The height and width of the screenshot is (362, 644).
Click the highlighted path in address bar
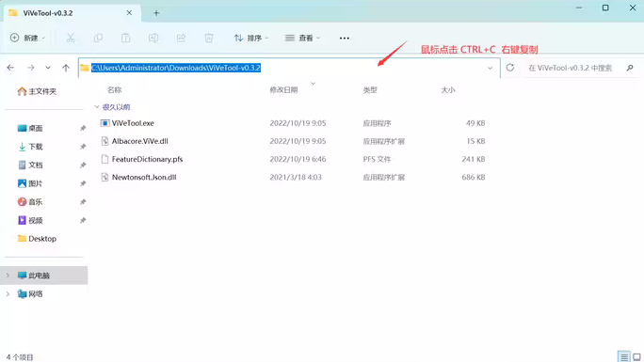pos(176,68)
